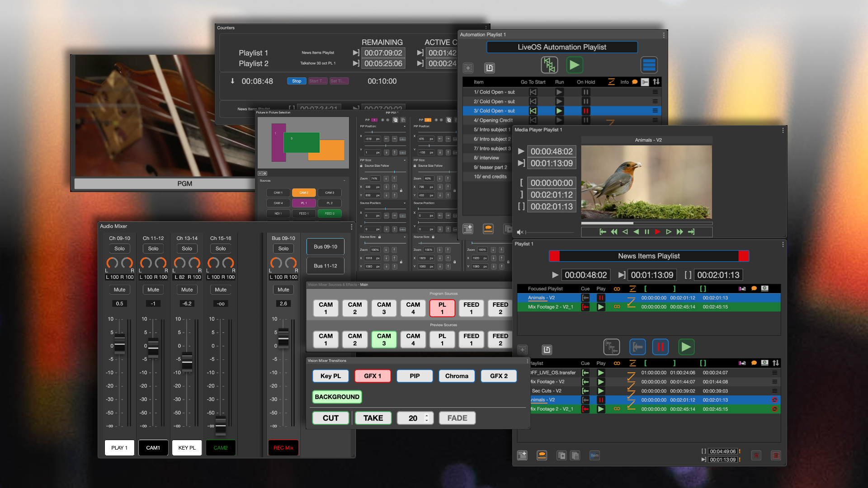Adjust the transition duration stepper showing 20
Screen dimensions: 868x488
click(426, 418)
